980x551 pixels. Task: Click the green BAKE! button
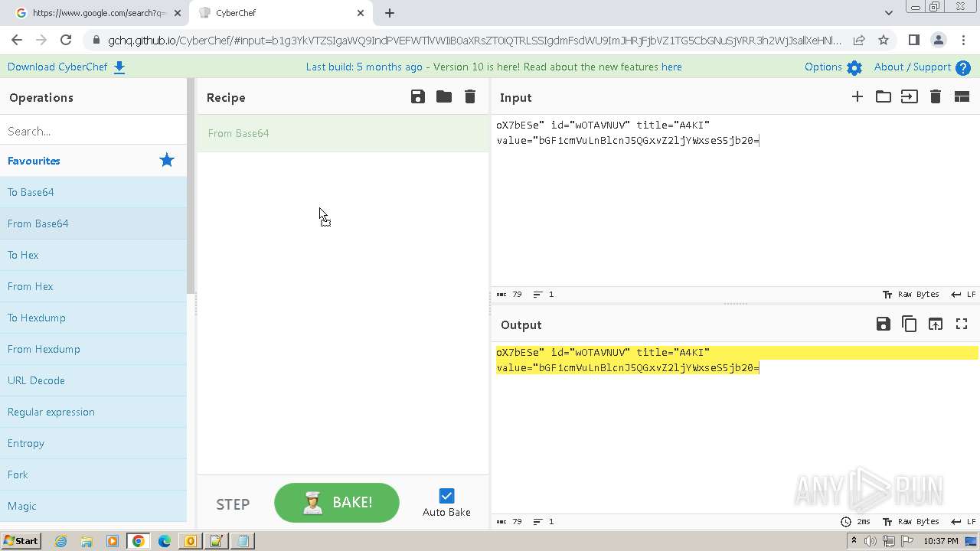[x=337, y=503]
